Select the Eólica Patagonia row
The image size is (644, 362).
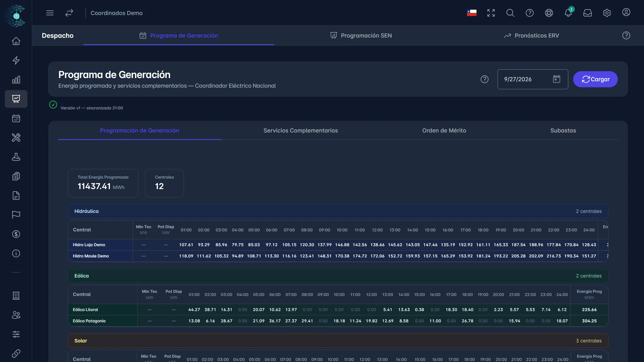coord(338,321)
